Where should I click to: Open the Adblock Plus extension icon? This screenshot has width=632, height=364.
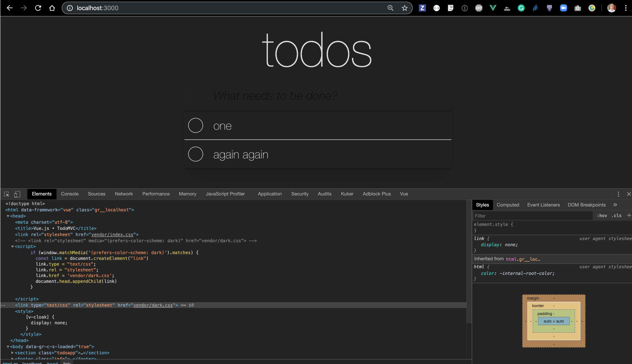478,8
